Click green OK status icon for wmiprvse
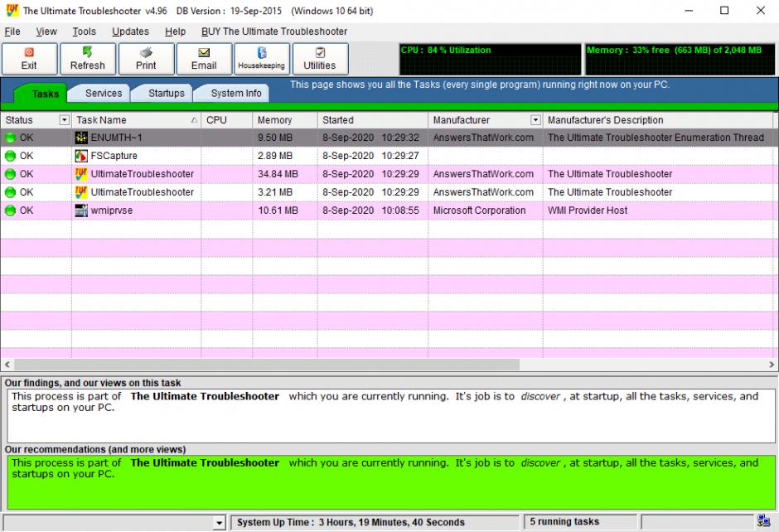The width and height of the screenshot is (779, 532). [10, 210]
